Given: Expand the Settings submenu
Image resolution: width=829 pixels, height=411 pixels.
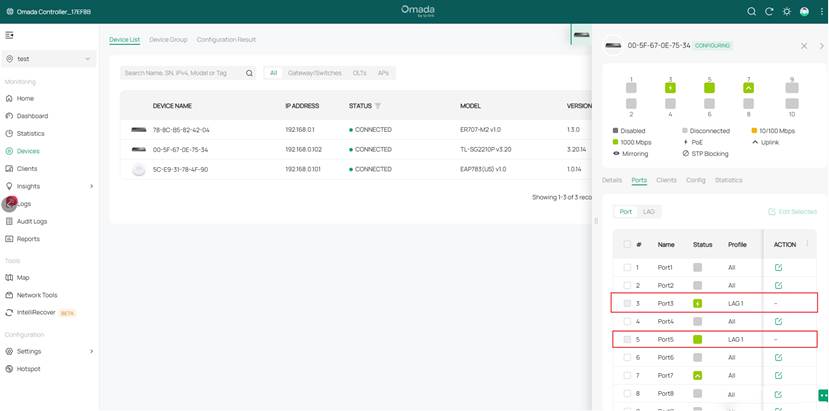Looking at the screenshot, I should (x=91, y=352).
